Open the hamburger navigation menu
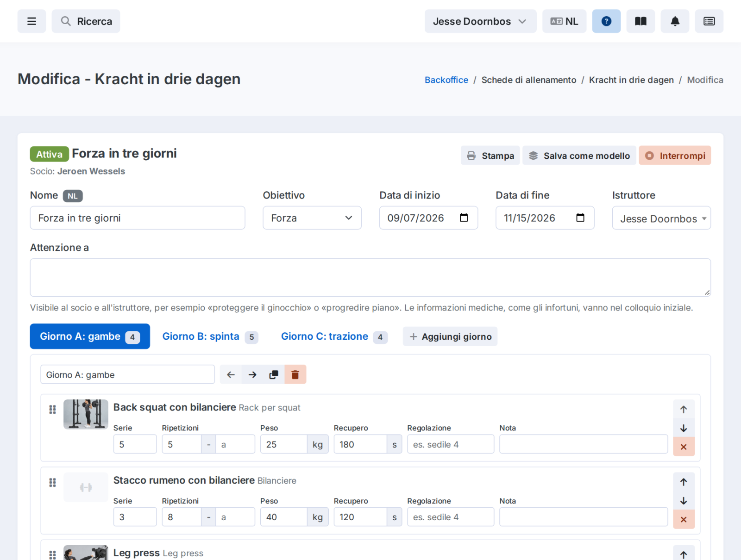741x560 pixels. (x=31, y=21)
